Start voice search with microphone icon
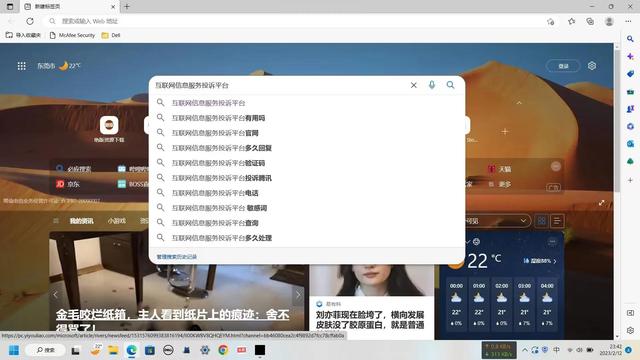 (432, 84)
